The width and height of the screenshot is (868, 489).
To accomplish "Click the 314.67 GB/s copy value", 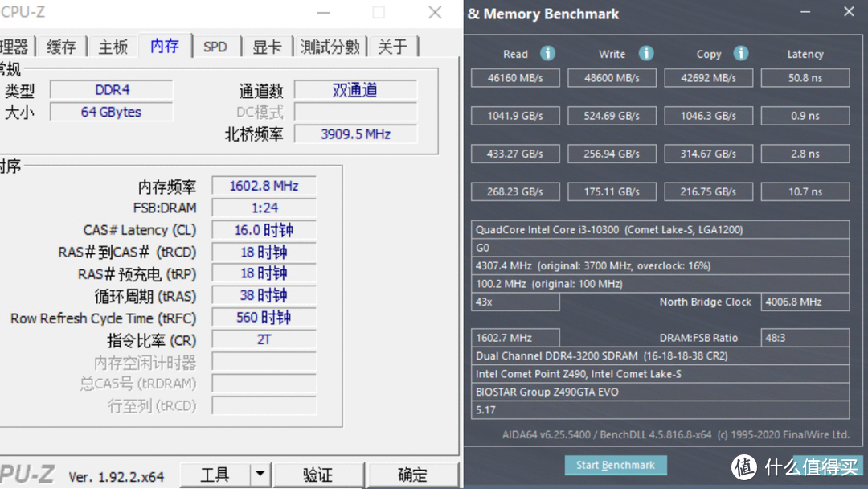I will click(709, 154).
